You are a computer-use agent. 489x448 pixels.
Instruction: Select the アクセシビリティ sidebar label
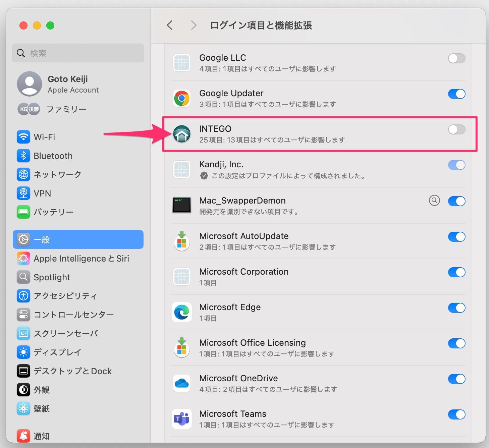pos(65,296)
